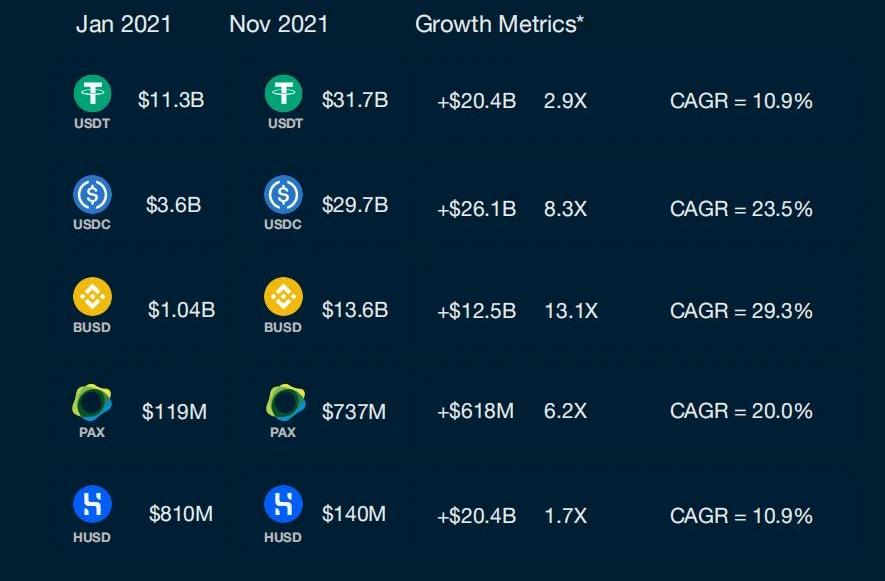The image size is (885, 581).
Task: Click the HUSD icon in Jan 2021 column
Action: [92, 504]
